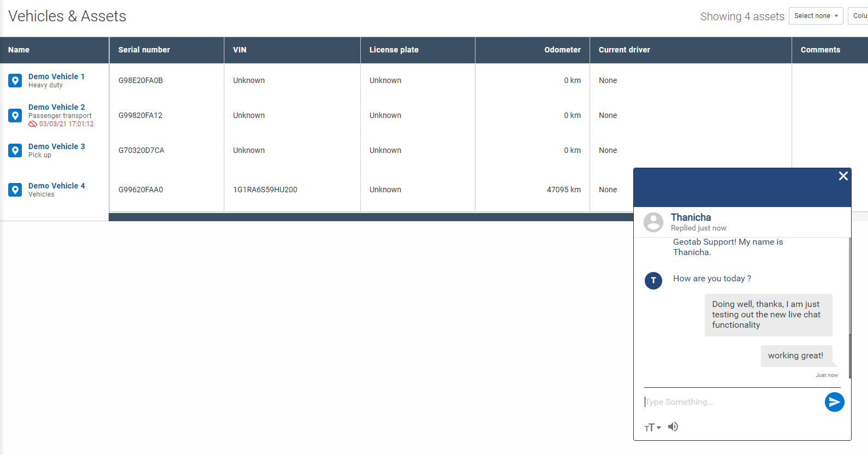Image resolution: width=868 pixels, height=455 pixels.
Task: Sort by the Serial number column header
Action: pos(144,50)
